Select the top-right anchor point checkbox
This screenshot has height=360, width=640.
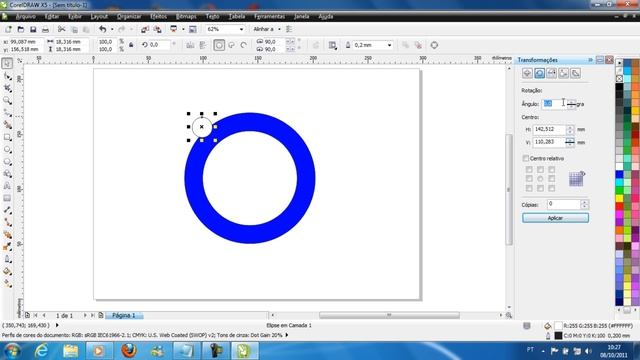551,169
